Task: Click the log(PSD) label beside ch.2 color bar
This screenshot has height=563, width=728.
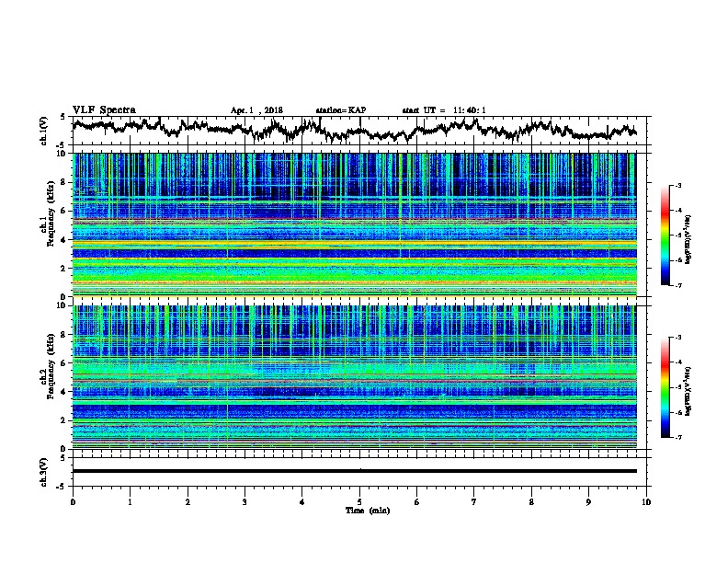Action: tap(688, 391)
